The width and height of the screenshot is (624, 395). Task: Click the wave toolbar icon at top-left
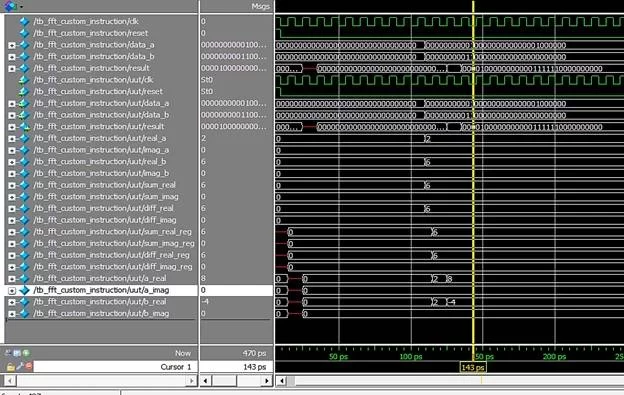pyautogui.click(x=10, y=6)
